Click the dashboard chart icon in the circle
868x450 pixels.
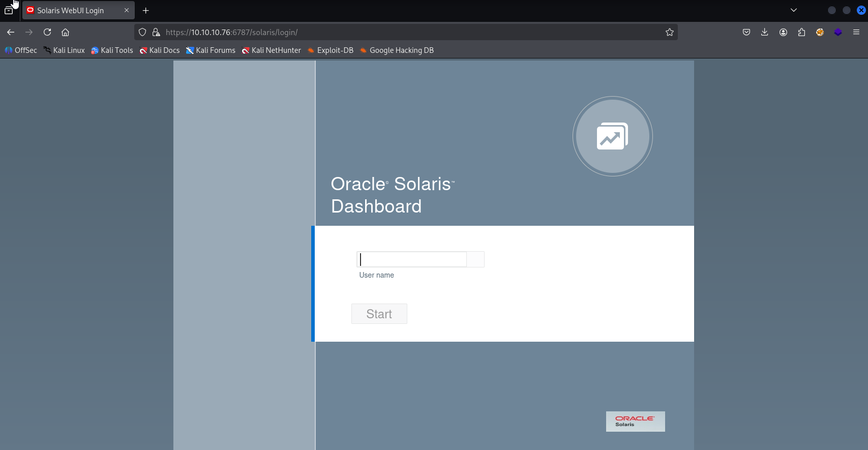pos(612,136)
